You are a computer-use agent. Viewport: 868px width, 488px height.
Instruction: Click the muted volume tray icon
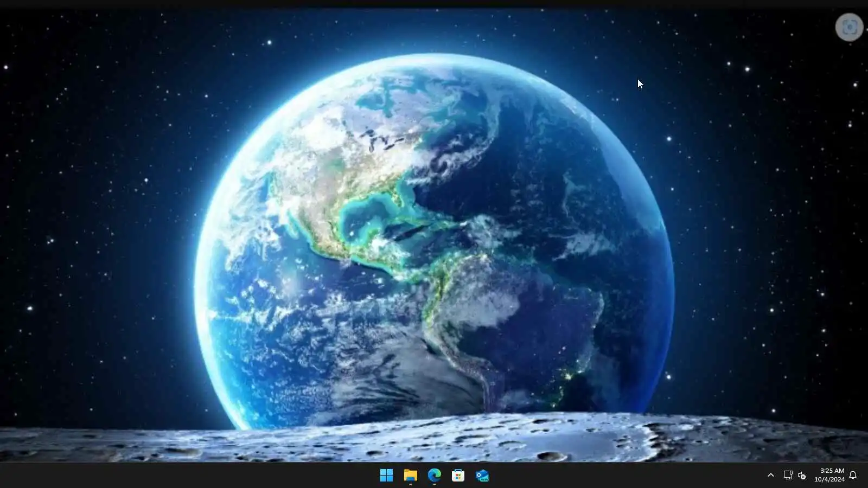(802, 476)
